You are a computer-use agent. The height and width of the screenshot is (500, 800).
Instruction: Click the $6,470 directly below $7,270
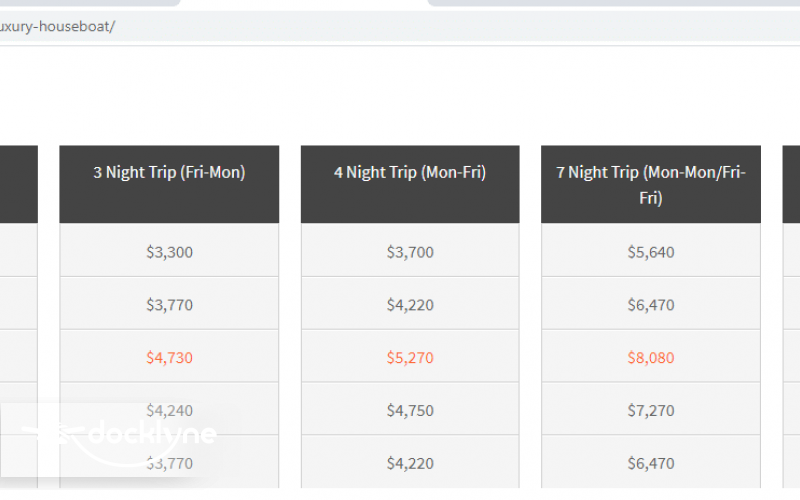[651, 463]
